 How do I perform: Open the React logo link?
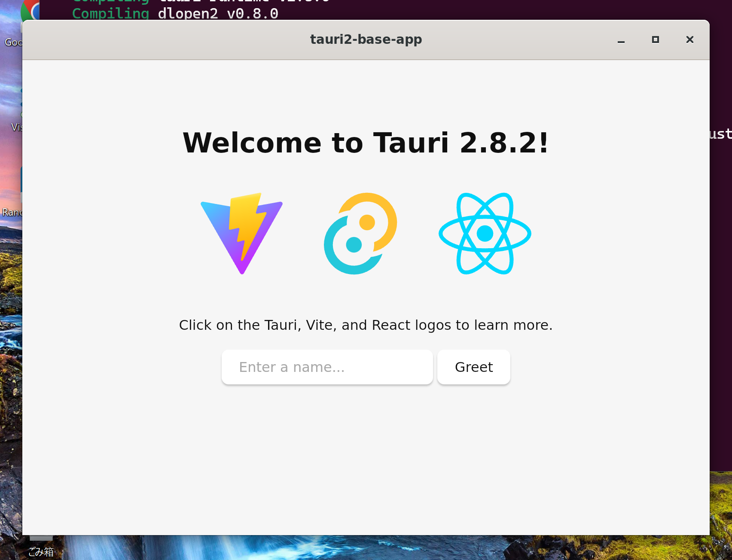tap(485, 234)
